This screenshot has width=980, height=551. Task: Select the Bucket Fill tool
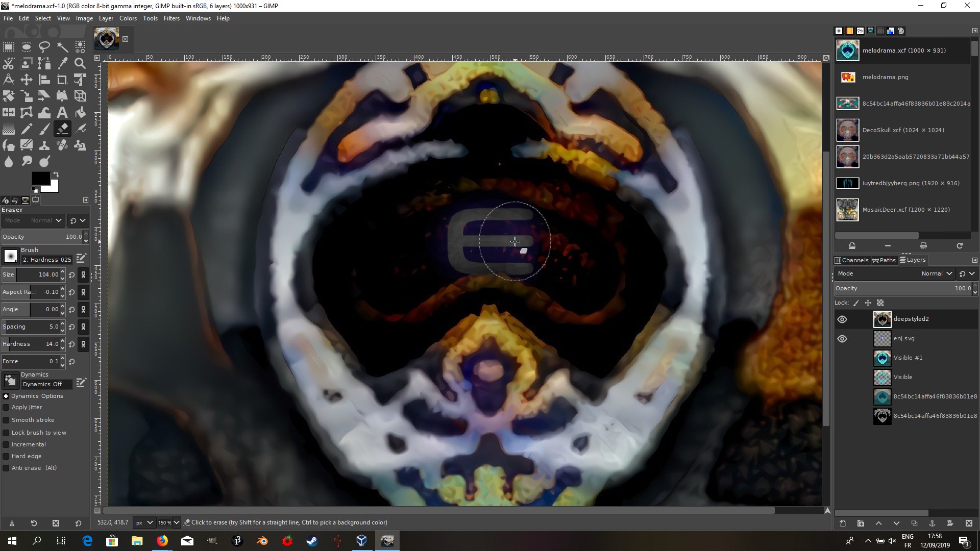(80, 112)
